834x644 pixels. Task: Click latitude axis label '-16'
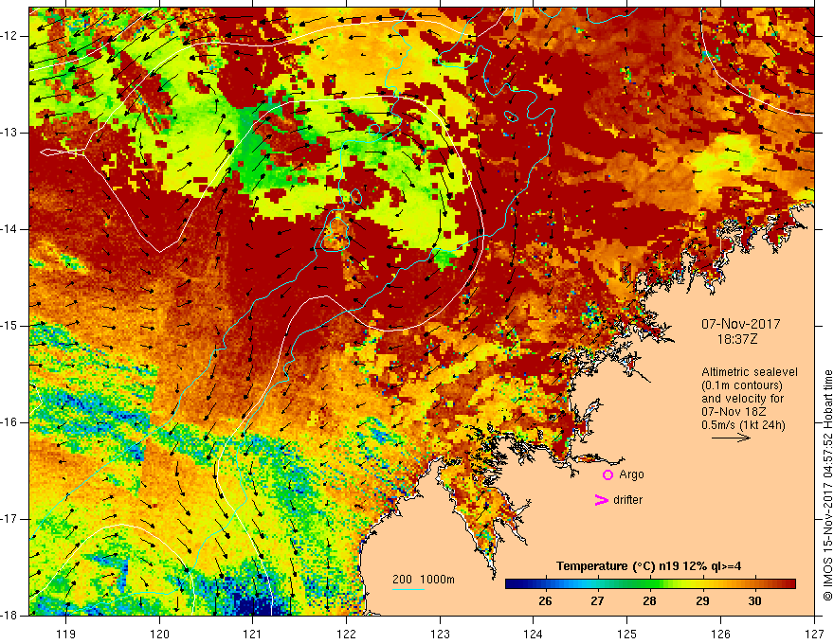(10, 422)
